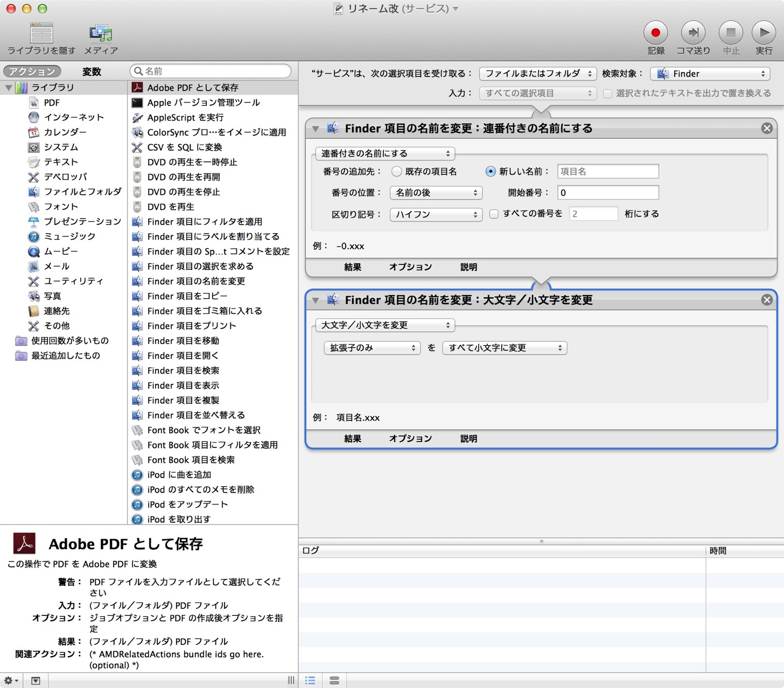Open 説明 tab of the change-case action

(x=468, y=439)
